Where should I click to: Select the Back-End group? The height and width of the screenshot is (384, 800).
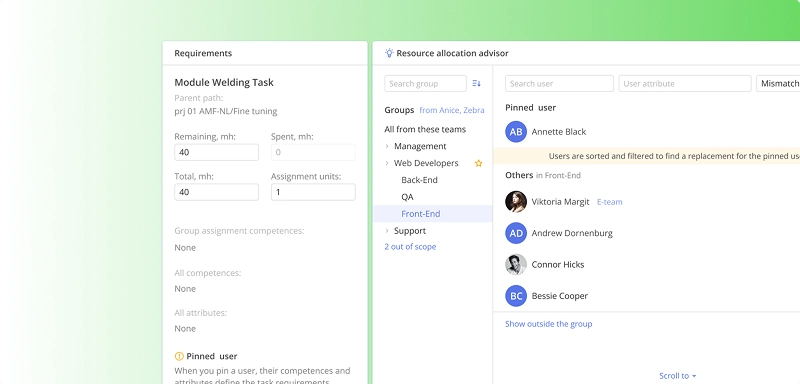[x=419, y=180]
